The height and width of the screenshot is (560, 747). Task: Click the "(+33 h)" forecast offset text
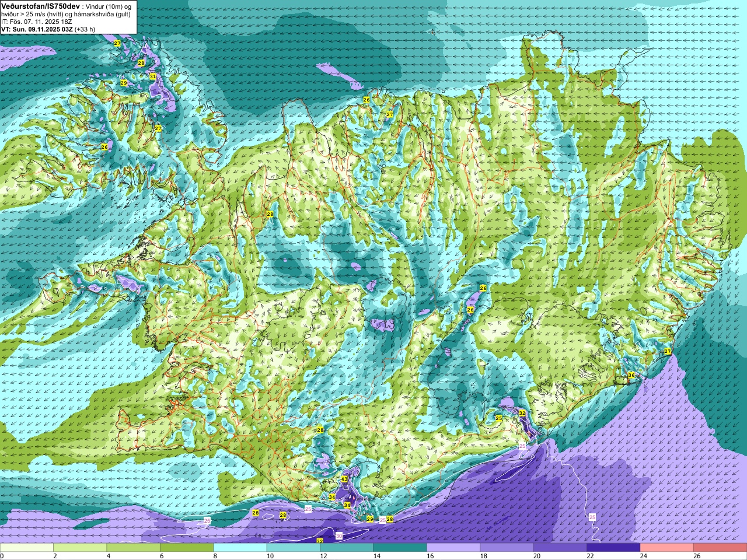pyautogui.click(x=85, y=29)
